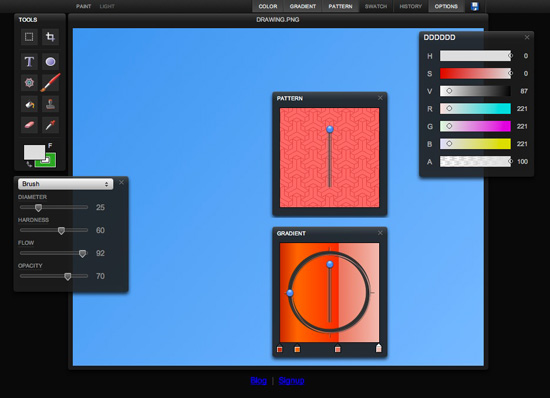This screenshot has width=550, height=398.
Task: Click the B blue channel slider
Action: 475,144
